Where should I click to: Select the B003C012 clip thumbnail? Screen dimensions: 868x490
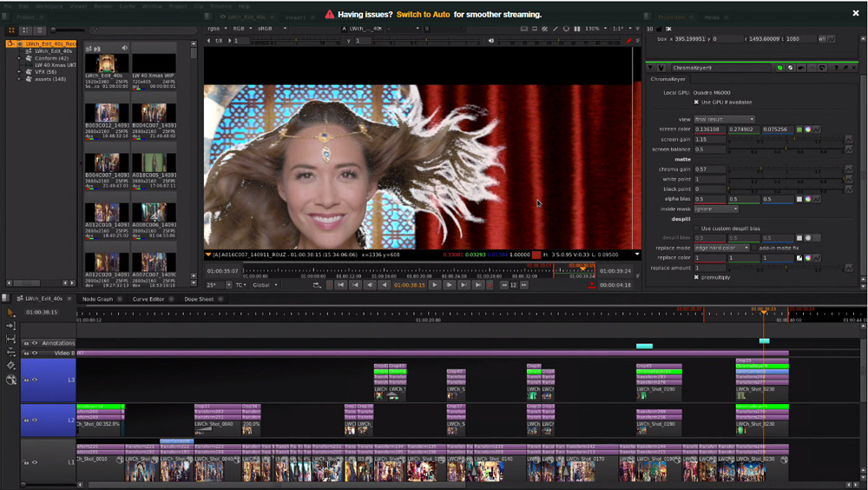click(x=107, y=113)
